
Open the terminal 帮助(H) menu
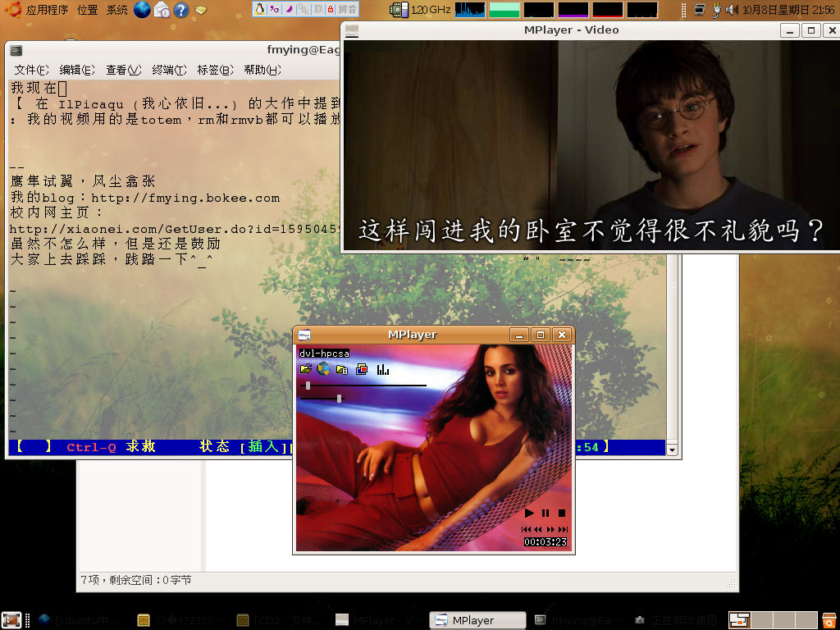(262, 70)
